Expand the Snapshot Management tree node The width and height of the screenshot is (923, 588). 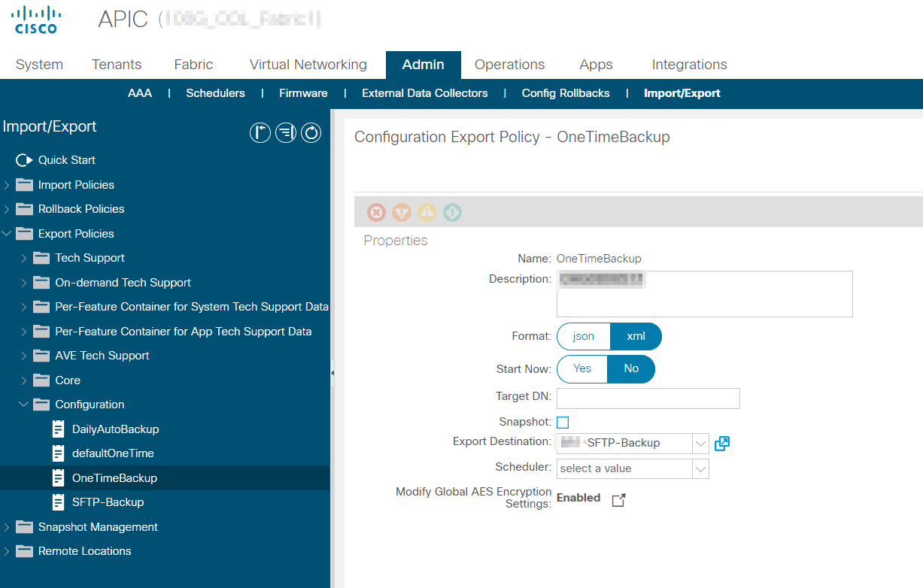pyautogui.click(x=7, y=527)
